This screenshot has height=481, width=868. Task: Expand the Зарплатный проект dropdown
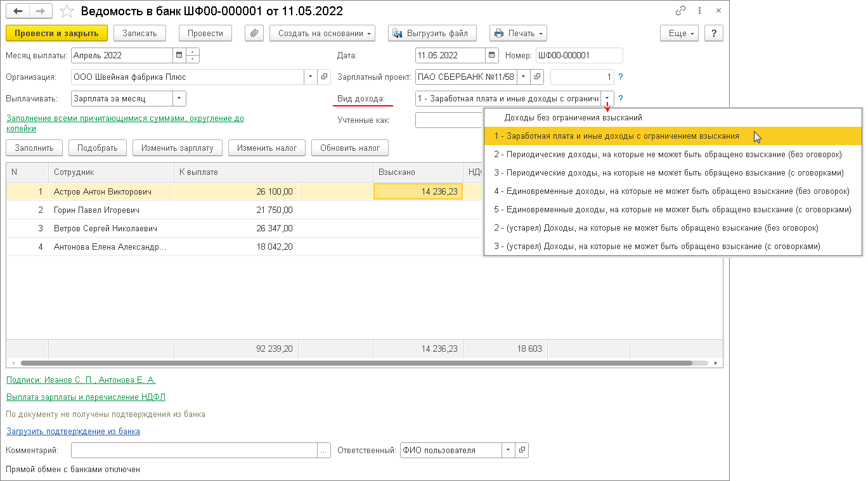[x=524, y=77]
